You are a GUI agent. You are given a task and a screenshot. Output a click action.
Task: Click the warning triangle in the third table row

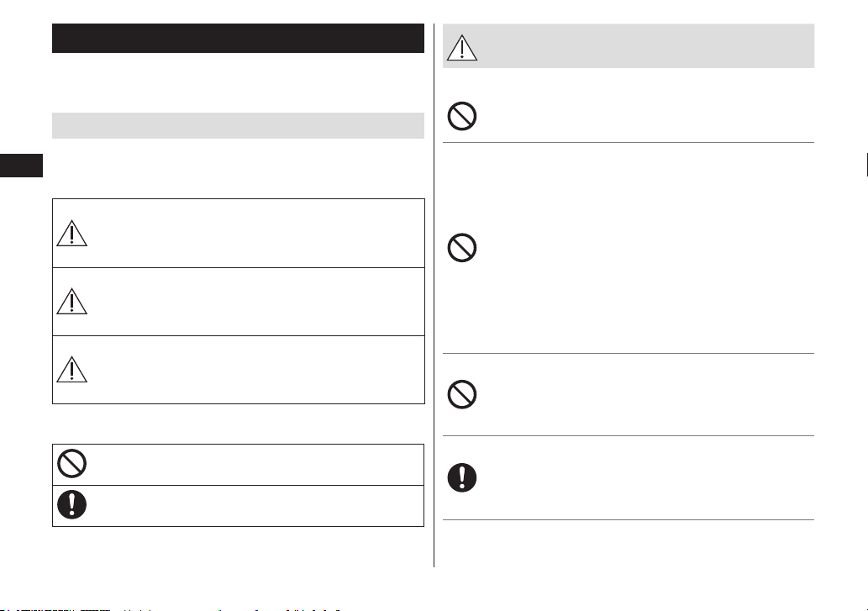pos(71,370)
